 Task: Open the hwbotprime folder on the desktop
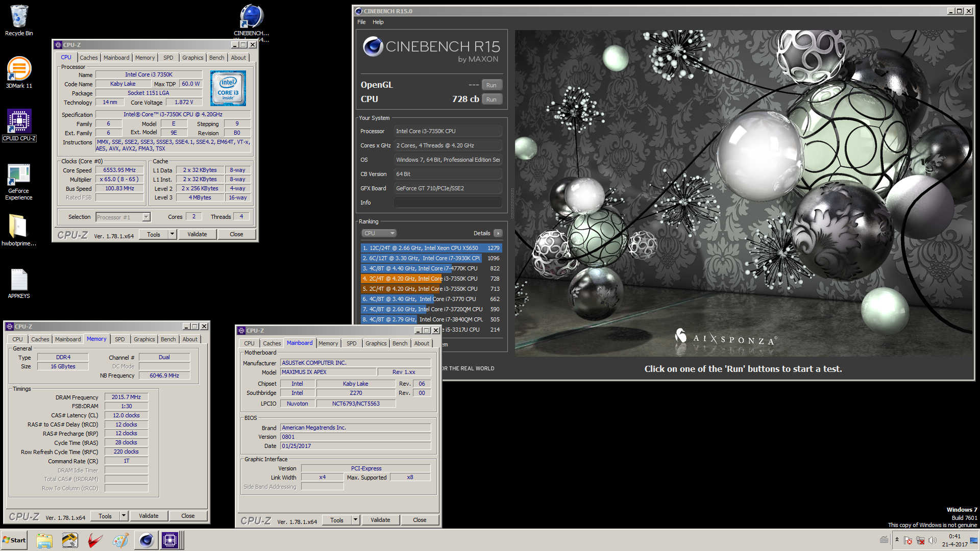[19, 230]
